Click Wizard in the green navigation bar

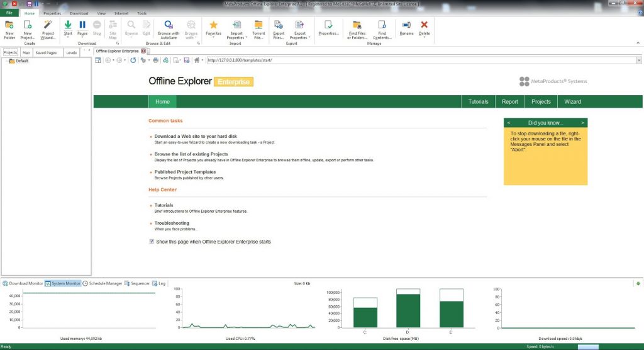tap(572, 101)
